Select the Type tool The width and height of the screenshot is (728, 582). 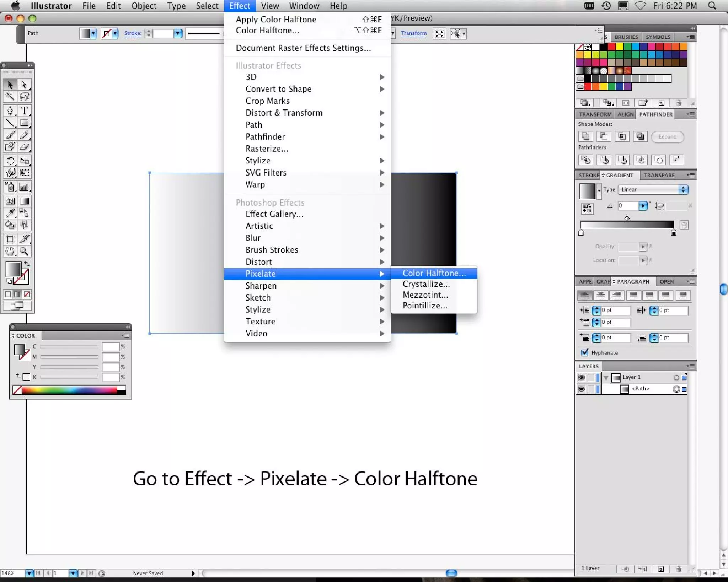[24, 111]
